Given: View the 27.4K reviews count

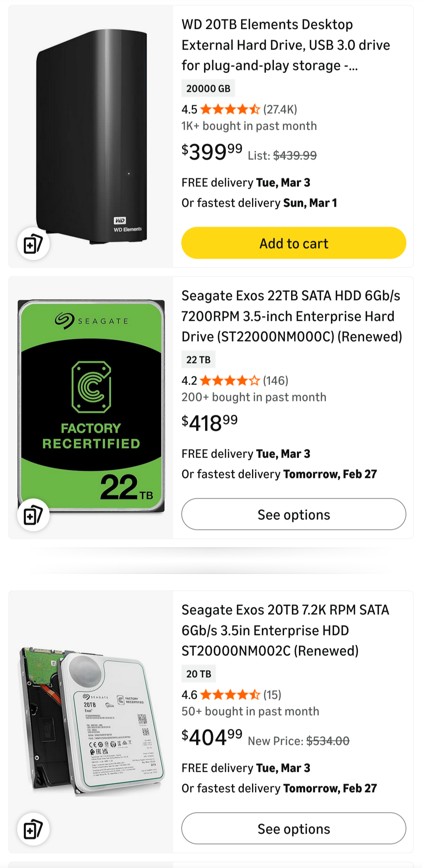Looking at the screenshot, I should pyautogui.click(x=280, y=109).
